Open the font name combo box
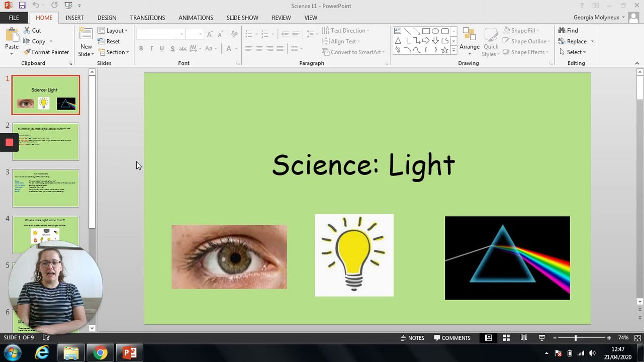 coord(160,34)
